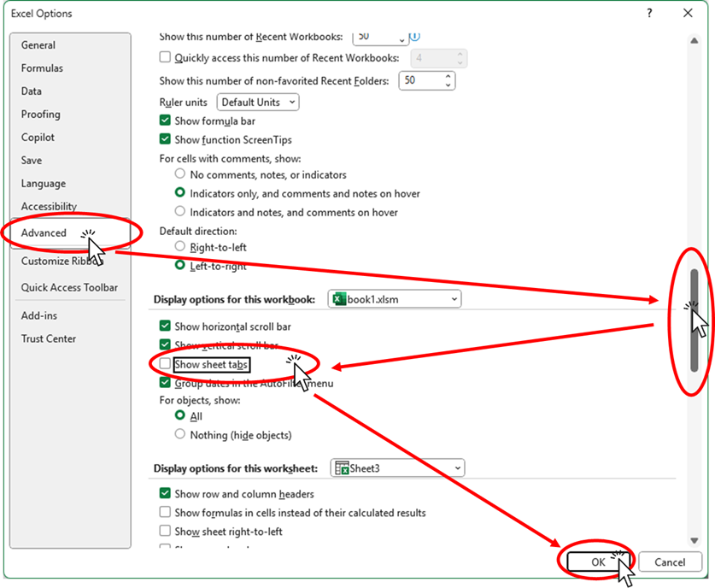Click the worksheet icon beside Sheet3
This screenshot has height=588, width=715.
pos(342,468)
